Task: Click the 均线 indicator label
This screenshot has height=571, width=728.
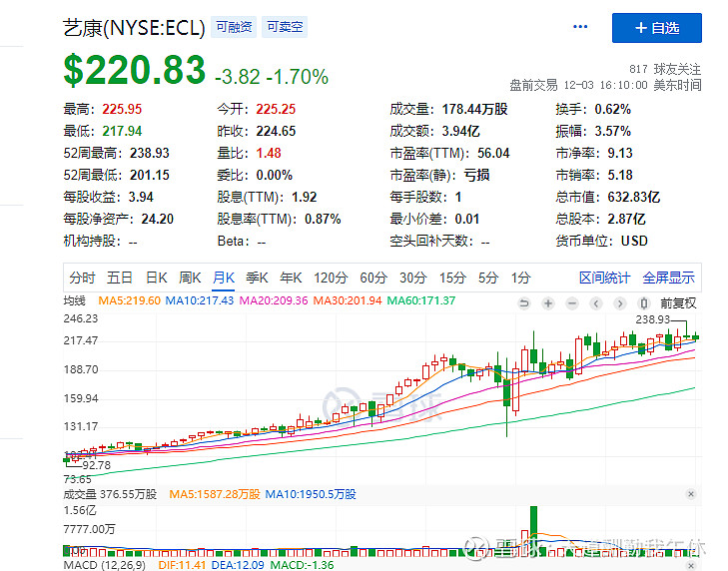Action: coord(74,300)
